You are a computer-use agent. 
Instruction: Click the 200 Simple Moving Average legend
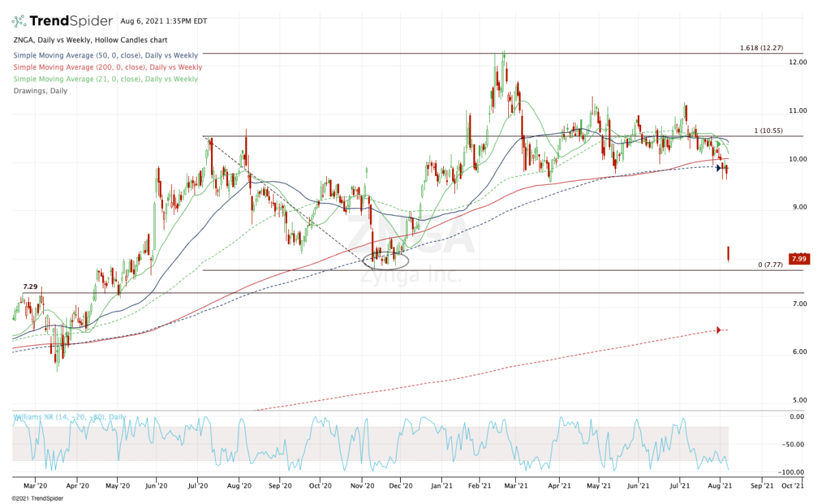(x=107, y=67)
